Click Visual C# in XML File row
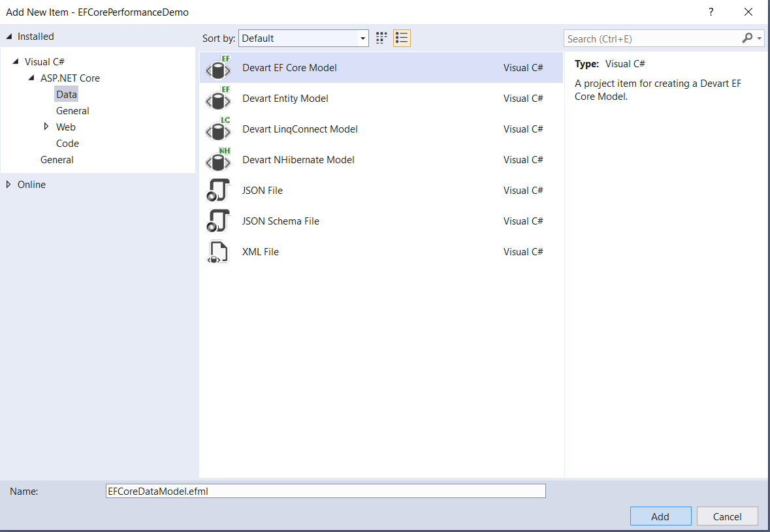This screenshot has height=532, width=770. [x=523, y=252]
